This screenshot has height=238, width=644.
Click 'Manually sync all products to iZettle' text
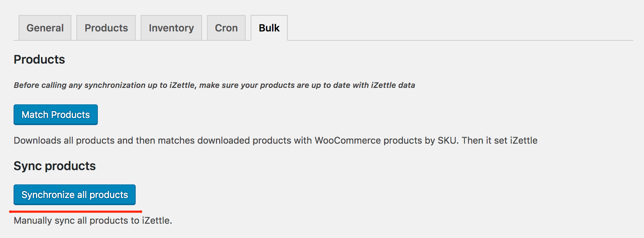click(93, 220)
